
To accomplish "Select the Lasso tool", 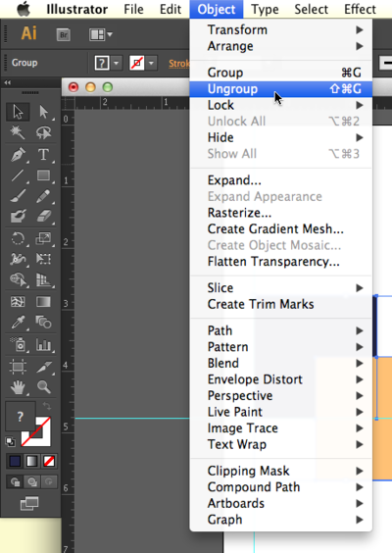I will tap(43, 132).
